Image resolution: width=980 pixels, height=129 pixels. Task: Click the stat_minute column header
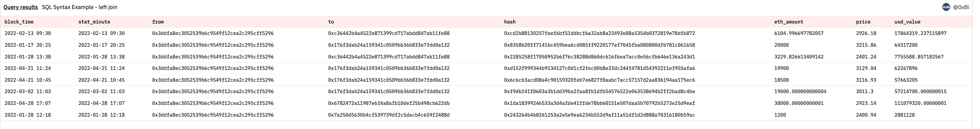pos(94,22)
